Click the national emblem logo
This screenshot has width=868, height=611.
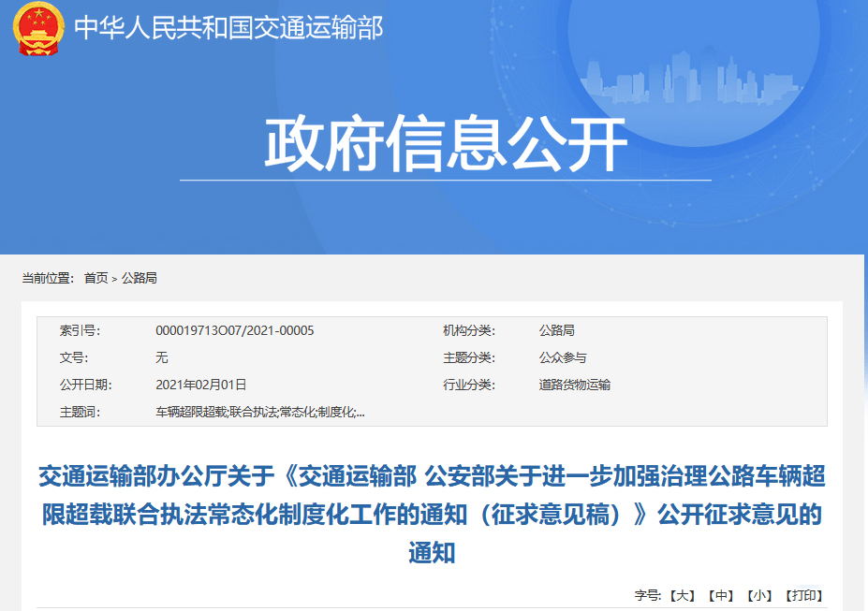click(38, 29)
